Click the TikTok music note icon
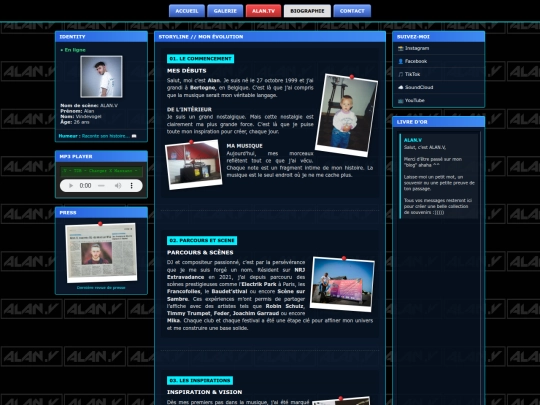This screenshot has height=405, width=540. coord(401,74)
